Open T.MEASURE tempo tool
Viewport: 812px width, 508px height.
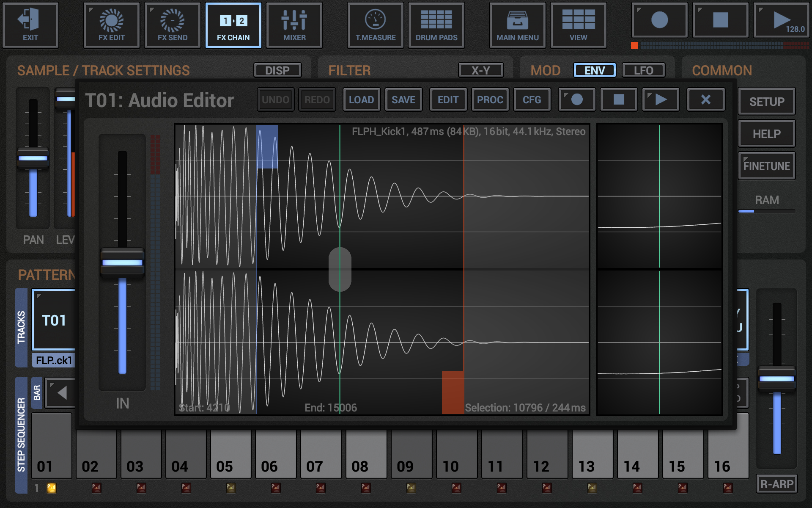coord(376,25)
